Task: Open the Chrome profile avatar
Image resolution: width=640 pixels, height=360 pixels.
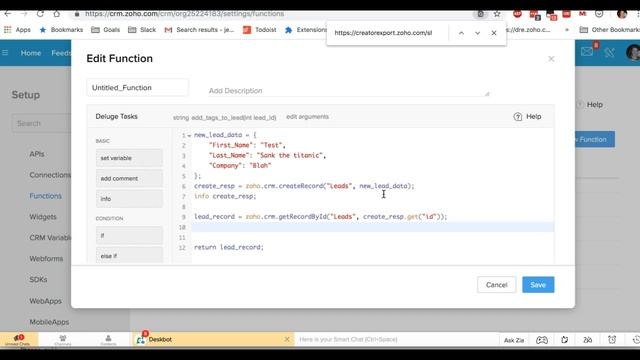Action: coord(622,14)
